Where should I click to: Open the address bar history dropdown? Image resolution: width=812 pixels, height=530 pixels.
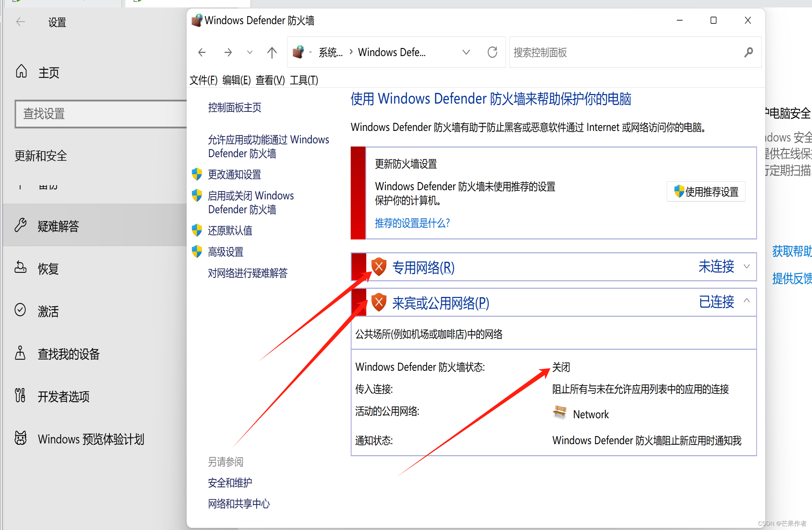click(466, 53)
